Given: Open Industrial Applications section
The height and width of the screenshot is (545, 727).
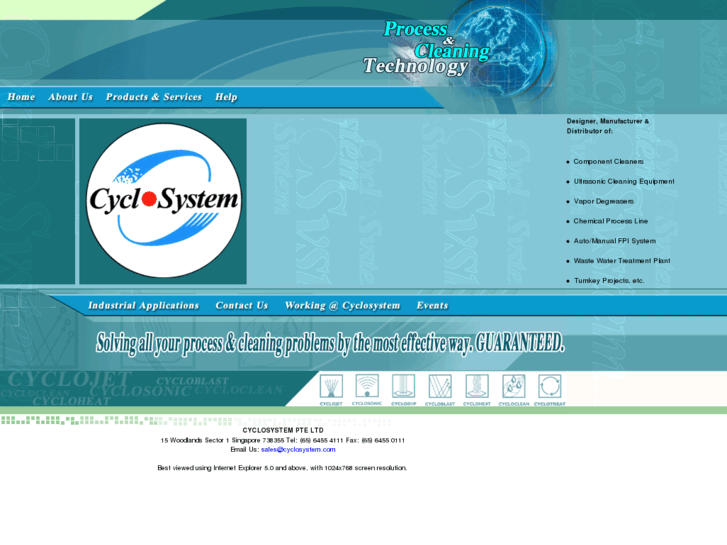Looking at the screenshot, I should [143, 305].
